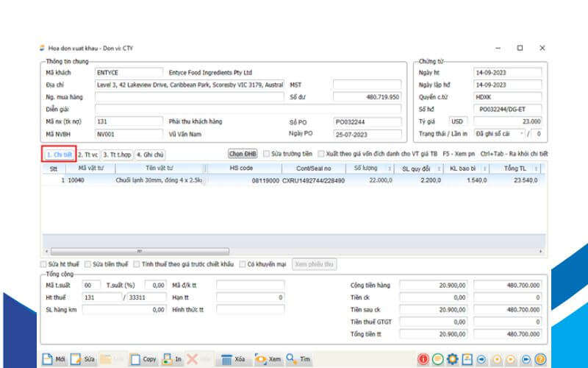Open the 4. Ghi chú tab
The height and width of the screenshot is (368, 588).
pos(150,155)
